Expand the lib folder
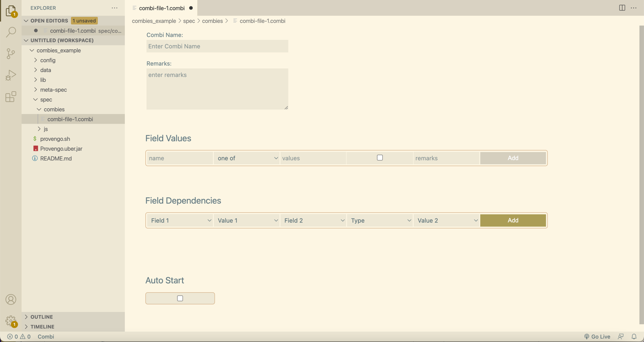The width and height of the screenshot is (644, 342). click(x=36, y=80)
